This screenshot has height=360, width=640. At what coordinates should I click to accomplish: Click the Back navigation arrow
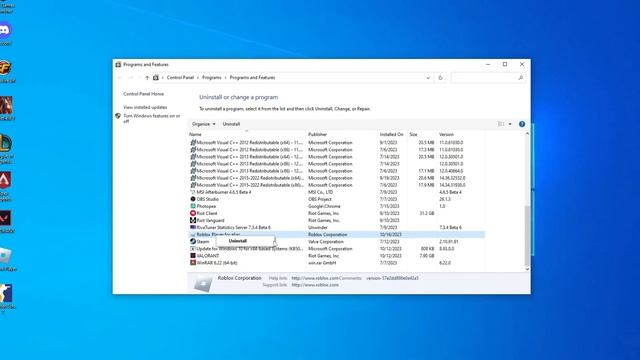point(120,78)
